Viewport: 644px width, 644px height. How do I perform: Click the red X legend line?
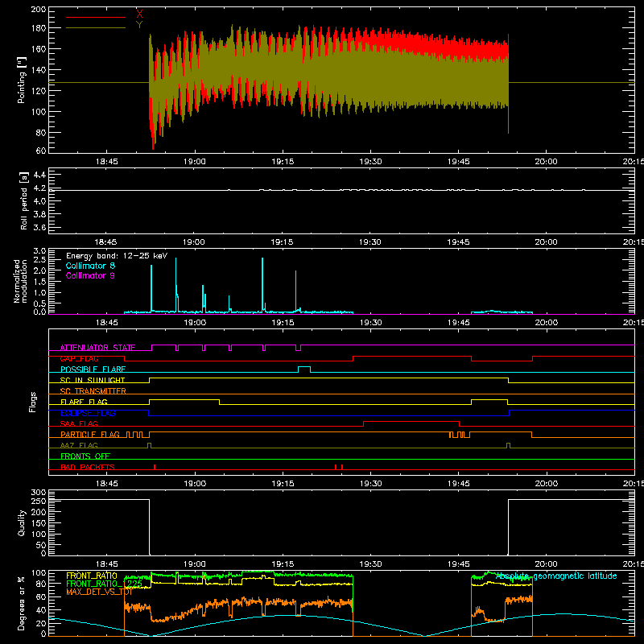tap(96, 17)
